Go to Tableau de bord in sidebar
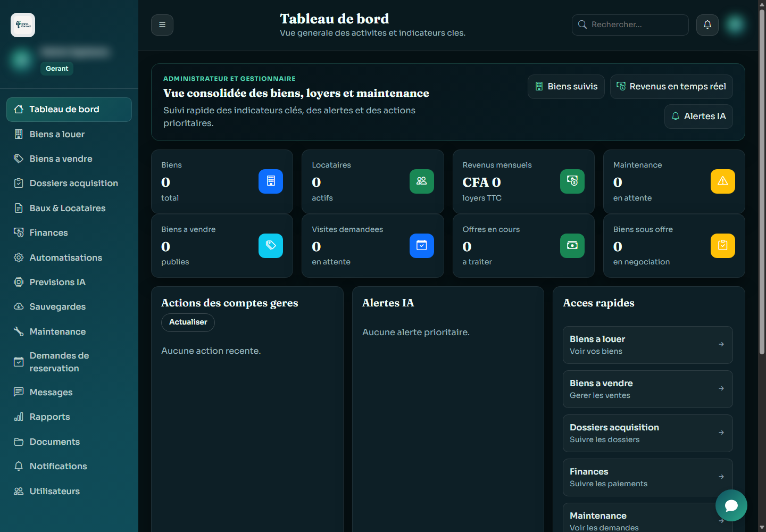This screenshot has width=766, height=532. (x=69, y=110)
